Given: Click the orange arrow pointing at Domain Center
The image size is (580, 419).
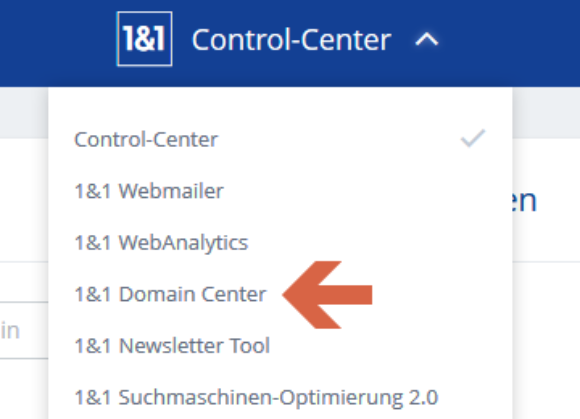Looking at the screenshot, I should click(x=327, y=295).
